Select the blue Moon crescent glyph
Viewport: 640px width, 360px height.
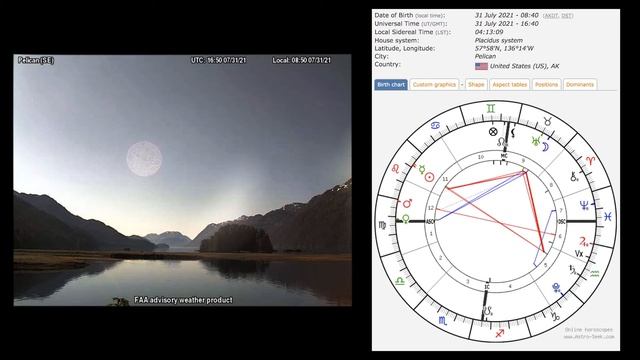click(x=545, y=147)
